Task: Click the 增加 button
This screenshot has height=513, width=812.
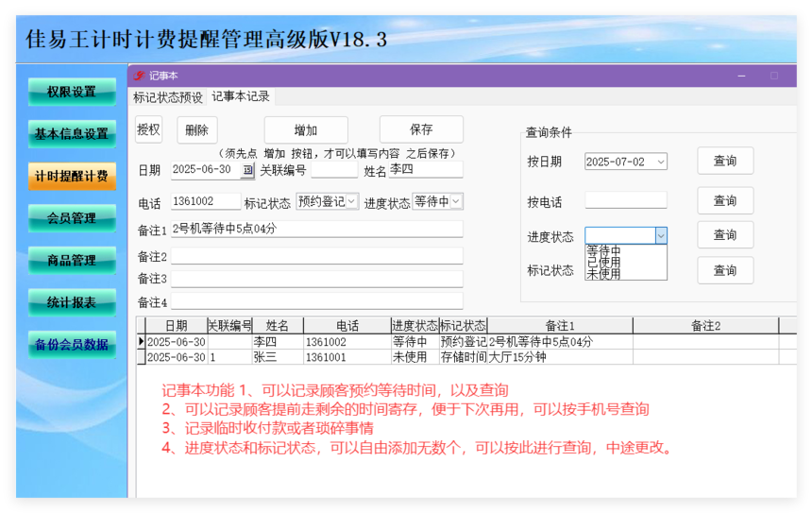Action: (306, 130)
